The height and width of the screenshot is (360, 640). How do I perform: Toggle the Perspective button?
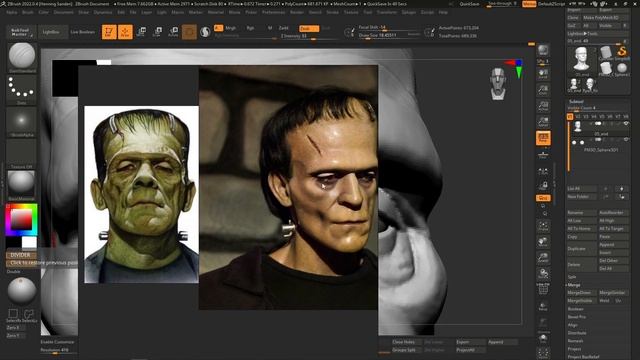pyautogui.click(x=543, y=138)
